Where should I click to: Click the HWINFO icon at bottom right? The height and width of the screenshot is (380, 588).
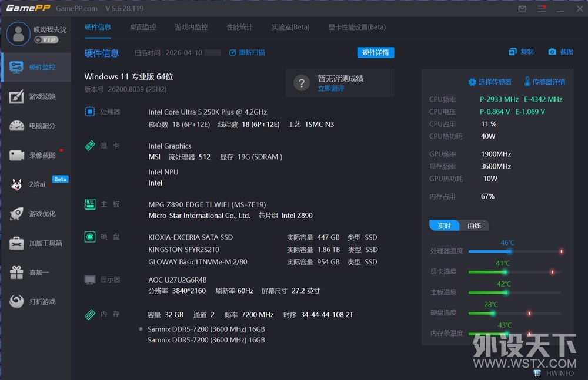pos(537,374)
